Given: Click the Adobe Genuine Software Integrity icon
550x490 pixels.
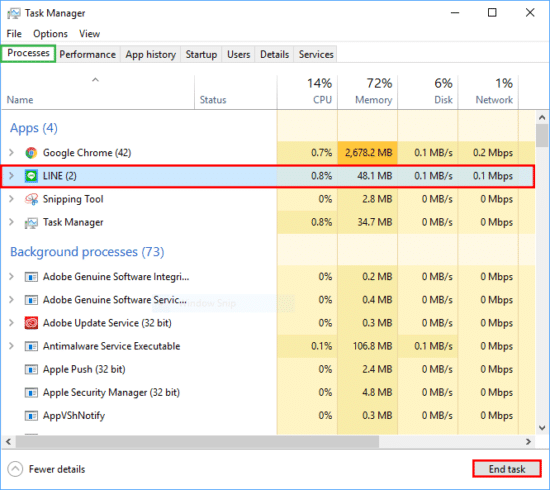Looking at the screenshot, I should pos(31,277).
